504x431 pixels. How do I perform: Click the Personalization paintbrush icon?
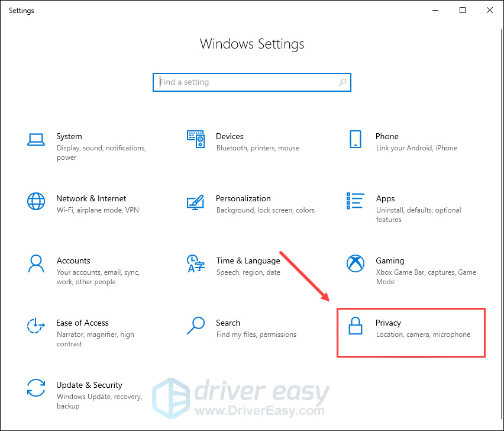[x=195, y=202]
